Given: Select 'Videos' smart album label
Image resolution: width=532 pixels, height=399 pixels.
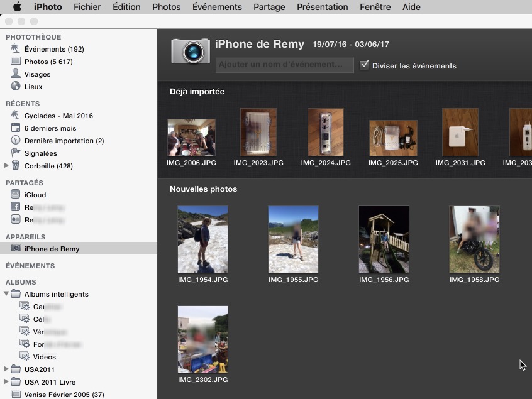Looking at the screenshot, I should click(45, 357).
